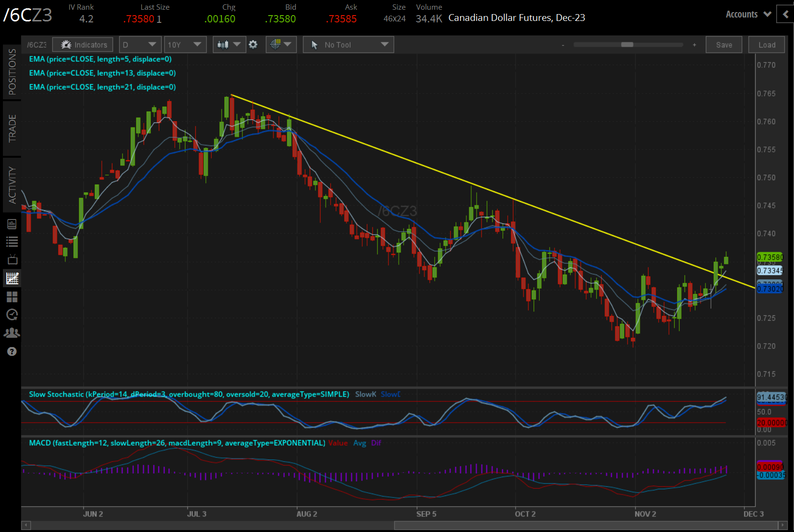This screenshot has width=794, height=532.
Task: Select the charts grid icon in sidebar
Action: 12,278
